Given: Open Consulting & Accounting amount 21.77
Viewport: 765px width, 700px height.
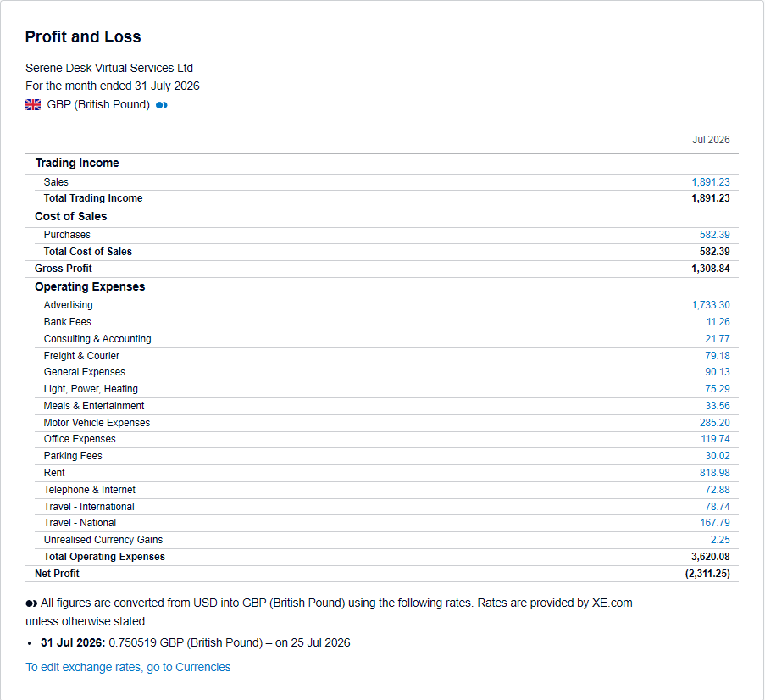Looking at the screenshot, I should point(718,339).
